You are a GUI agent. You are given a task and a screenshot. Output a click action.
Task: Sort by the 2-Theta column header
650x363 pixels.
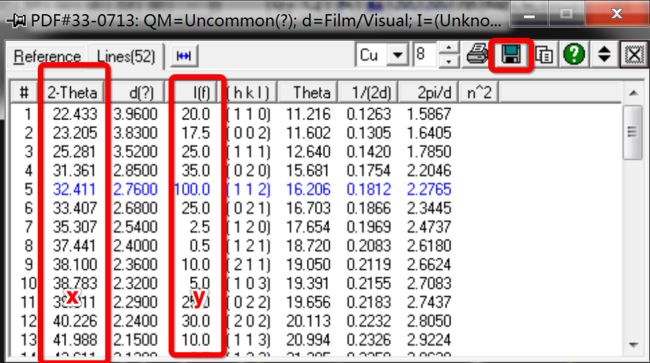pyautogui.click(x=72, y=92)
